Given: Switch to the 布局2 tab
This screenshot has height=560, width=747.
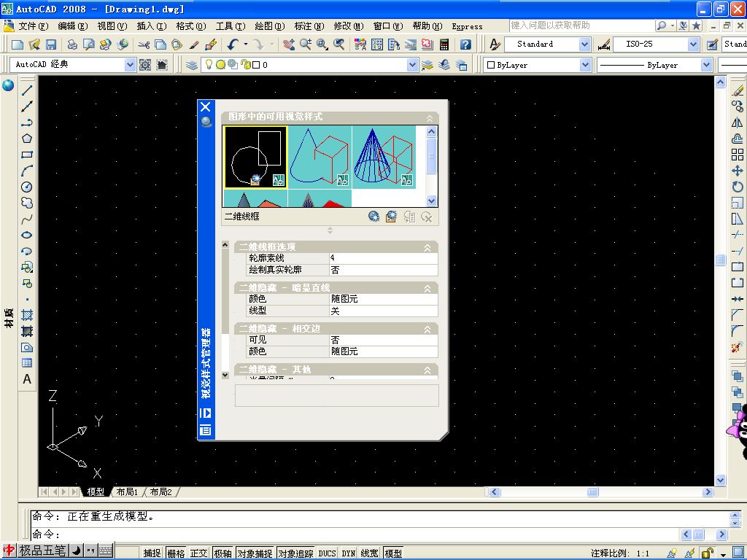Looking at the screenshot, I should [160, 492].
